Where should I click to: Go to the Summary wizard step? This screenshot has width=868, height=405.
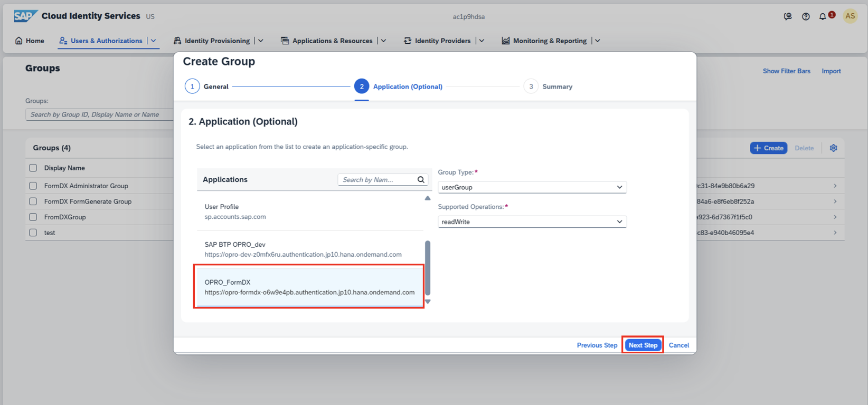tap(531, 86)
